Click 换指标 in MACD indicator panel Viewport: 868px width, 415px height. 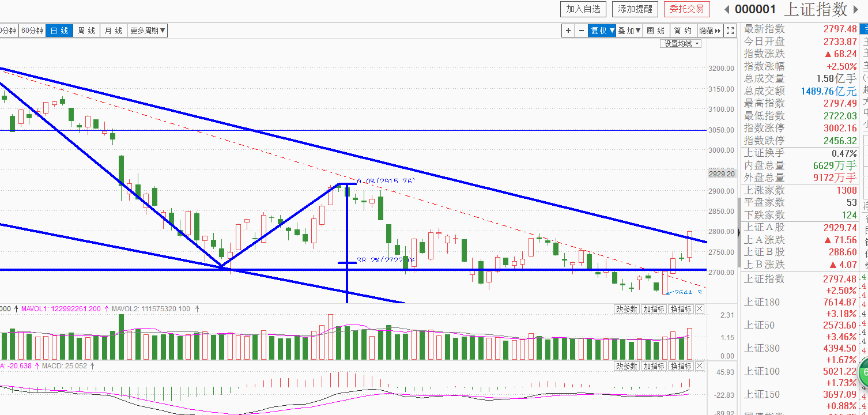pyautogui.click(x=681, y=366)
